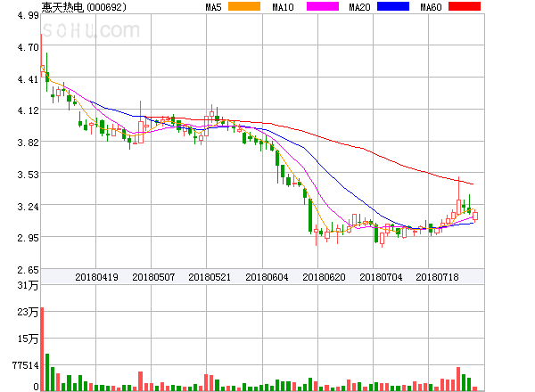Click the 20180604 date label

(x=267, y=277)
